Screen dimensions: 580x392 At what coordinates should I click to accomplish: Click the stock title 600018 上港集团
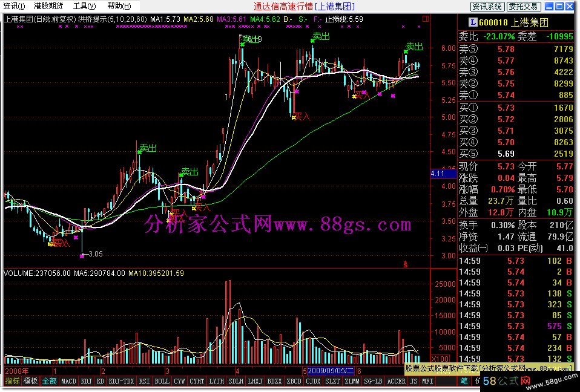pyautogui.click(x=514, y=22)
